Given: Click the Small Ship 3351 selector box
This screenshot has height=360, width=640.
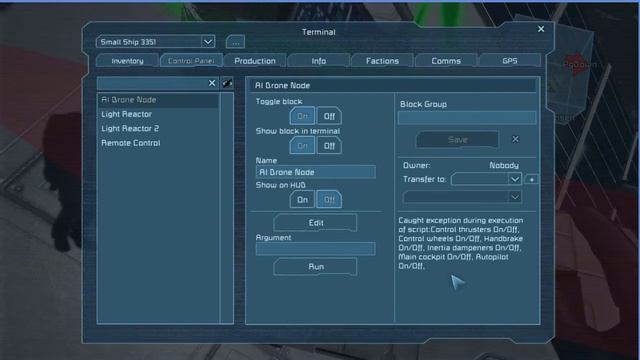Looking at the screenshot, I should click(x=156, y=42).
